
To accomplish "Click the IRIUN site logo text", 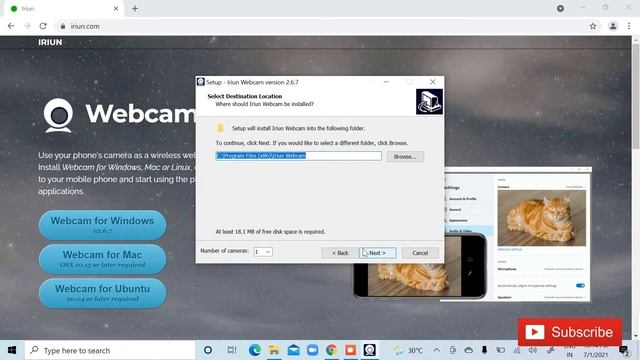I will pos(50,42).
